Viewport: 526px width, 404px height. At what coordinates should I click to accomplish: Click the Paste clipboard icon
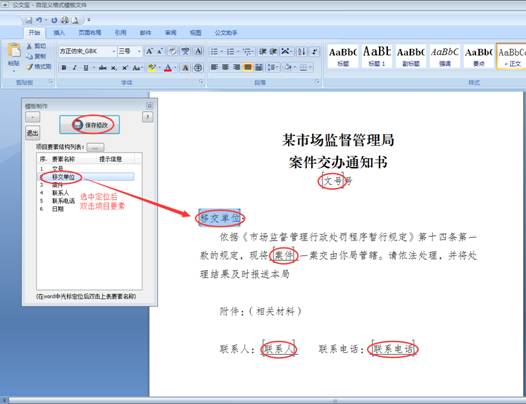(14, 50)
